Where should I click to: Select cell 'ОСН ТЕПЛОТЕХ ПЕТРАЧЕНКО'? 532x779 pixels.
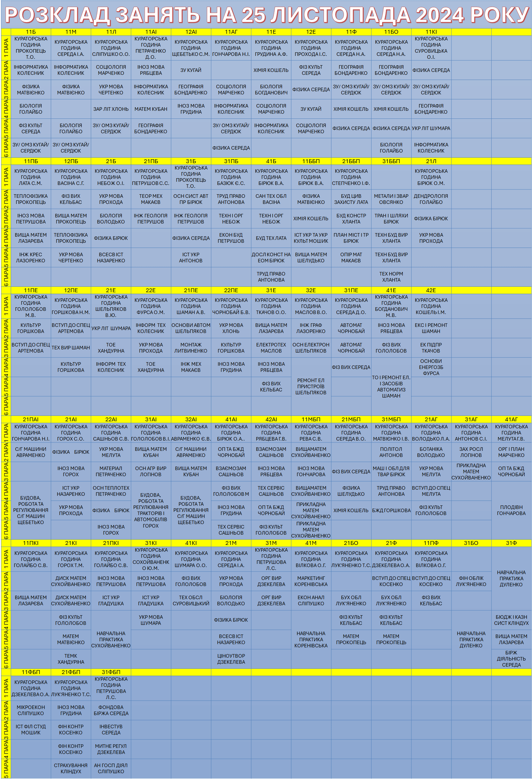[111, 491]
